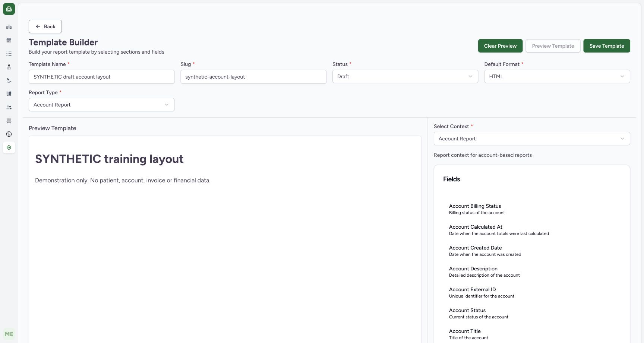Open the calendar sidebar icon
Image resolution: width=644 pixels, height=343 pixels.
(x=9, y=40)
